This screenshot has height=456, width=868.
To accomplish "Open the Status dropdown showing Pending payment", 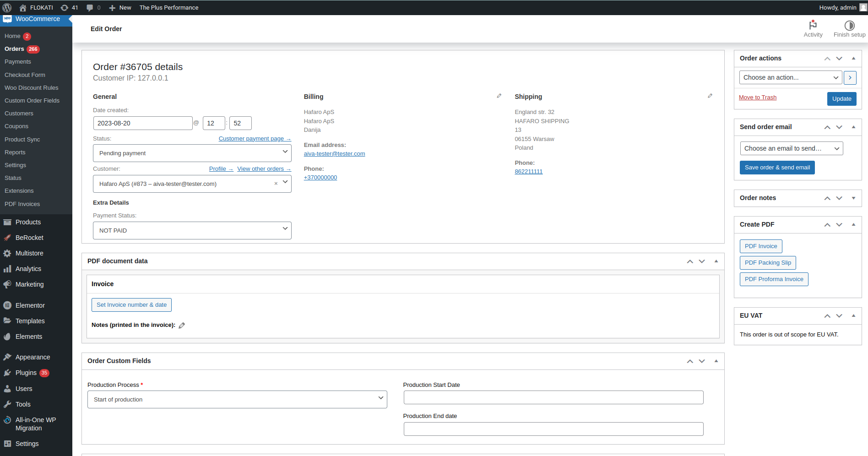I will 192,153.
